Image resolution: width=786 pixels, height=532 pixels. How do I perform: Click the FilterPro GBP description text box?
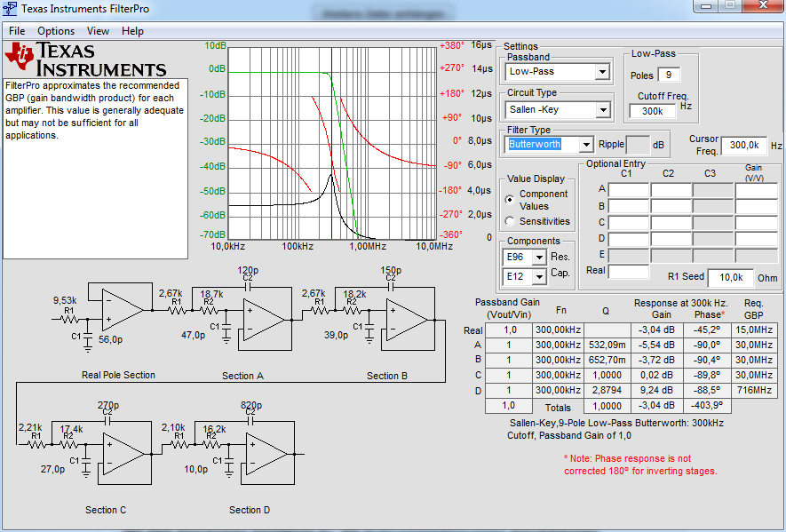tap(95, 169)
